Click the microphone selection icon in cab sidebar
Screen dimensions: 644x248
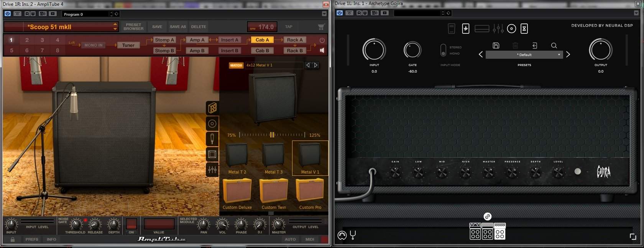(212, 139)
